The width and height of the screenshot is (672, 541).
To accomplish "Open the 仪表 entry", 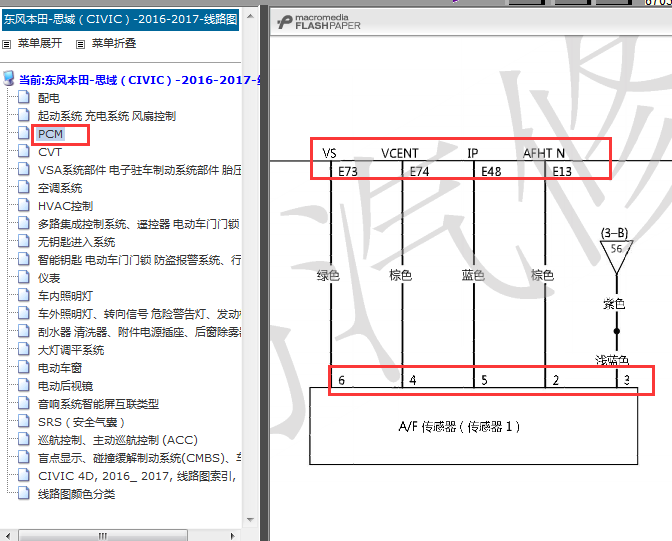I will pos(49,278).
